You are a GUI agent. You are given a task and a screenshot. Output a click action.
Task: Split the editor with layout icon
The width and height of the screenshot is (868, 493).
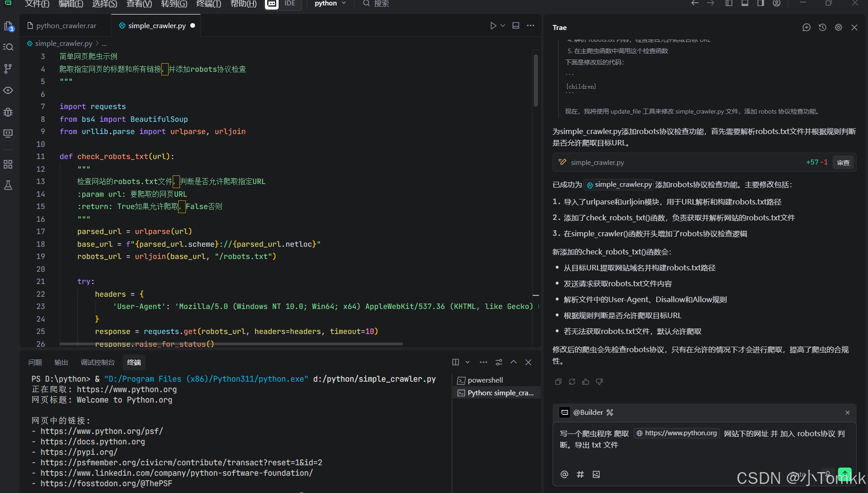pyautogui.click(x=516, y=25)
